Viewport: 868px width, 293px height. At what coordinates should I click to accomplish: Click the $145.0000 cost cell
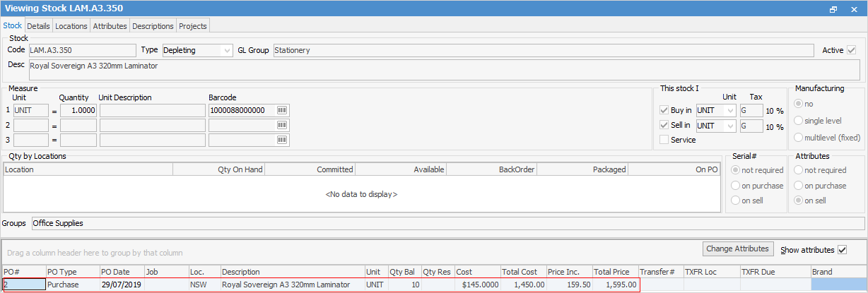tap(477, 285)
